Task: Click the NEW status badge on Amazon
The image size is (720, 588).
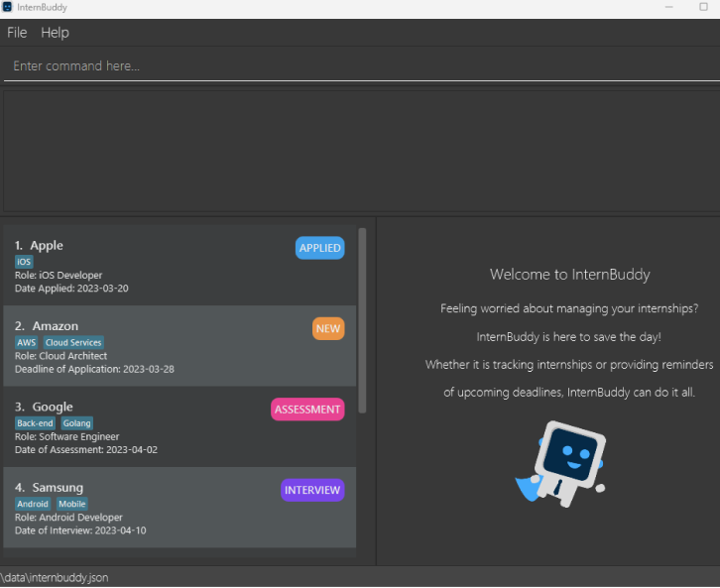Action: (x=328, y=328)
